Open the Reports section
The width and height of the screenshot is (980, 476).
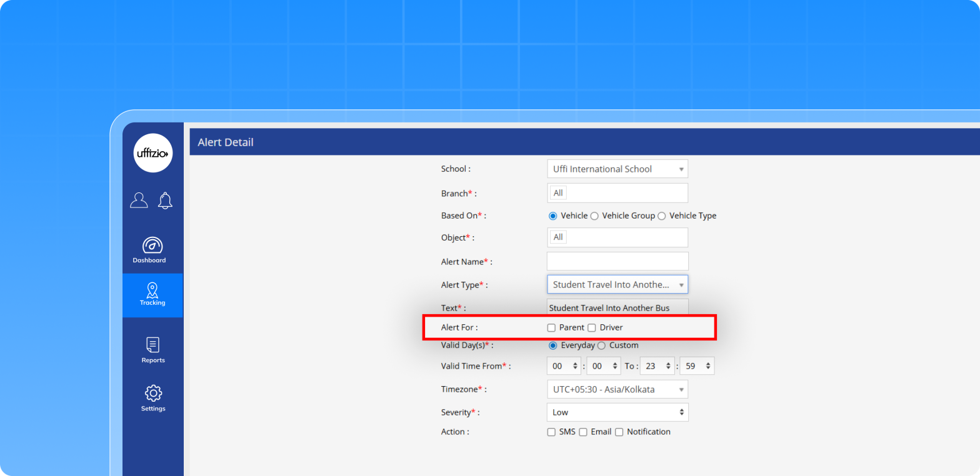[x=152, y=350]
